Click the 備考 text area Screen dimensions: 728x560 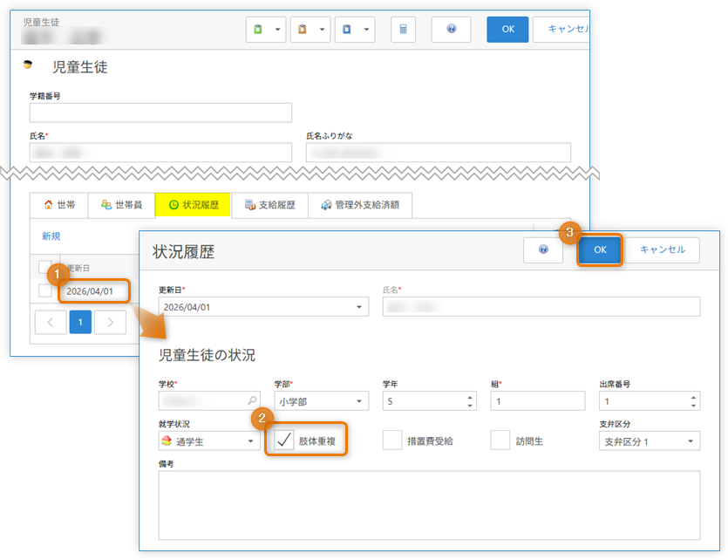(429, 505)
